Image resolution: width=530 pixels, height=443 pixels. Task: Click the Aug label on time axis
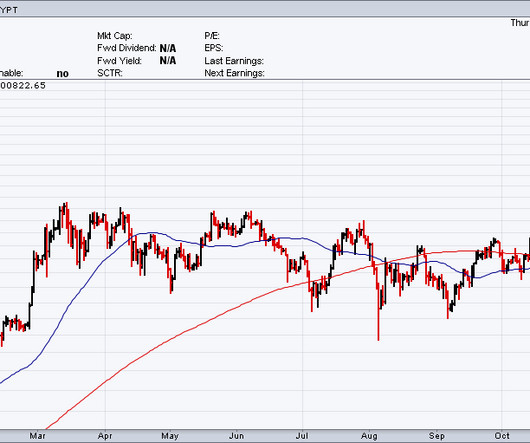pos(369,436)
